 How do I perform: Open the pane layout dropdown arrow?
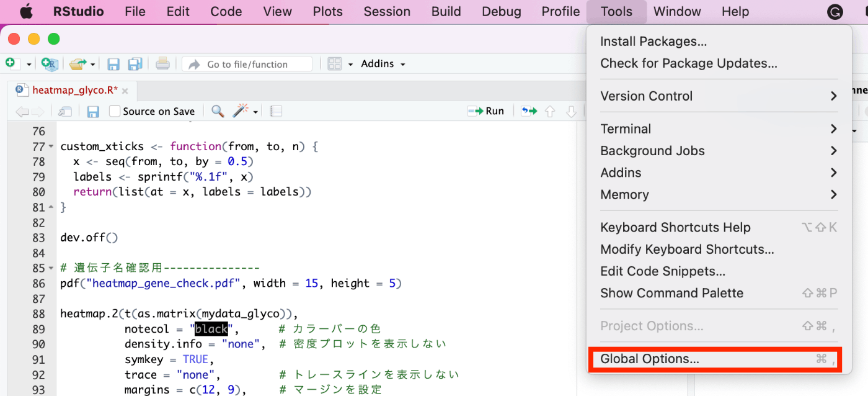tap(350, 64)
